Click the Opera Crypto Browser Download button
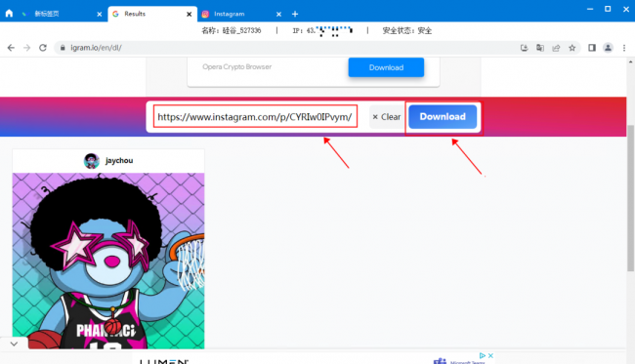The height and width of the screenshot is (364, 635). 386,67
